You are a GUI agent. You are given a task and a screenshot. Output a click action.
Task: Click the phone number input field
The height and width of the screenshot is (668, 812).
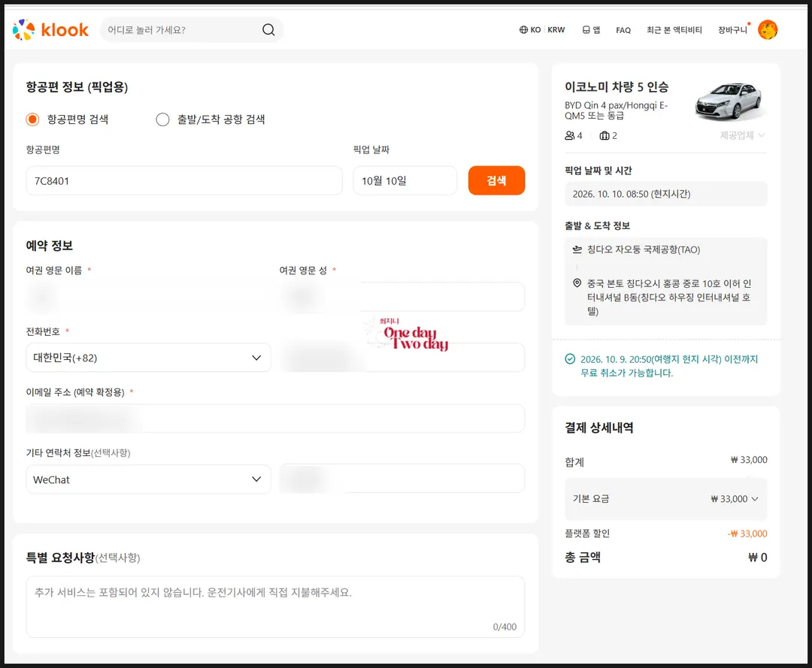coord(401,358)
